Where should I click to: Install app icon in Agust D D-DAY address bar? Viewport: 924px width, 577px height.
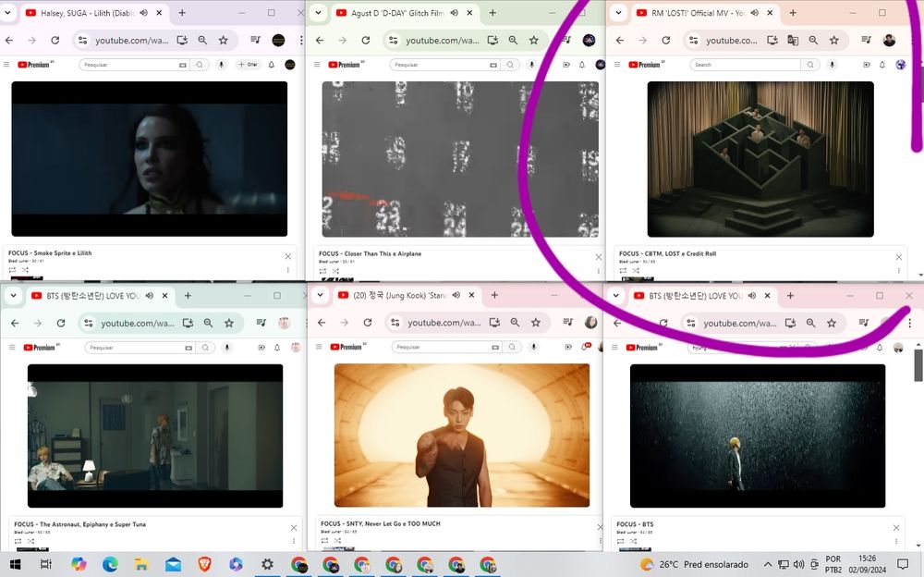493,40
